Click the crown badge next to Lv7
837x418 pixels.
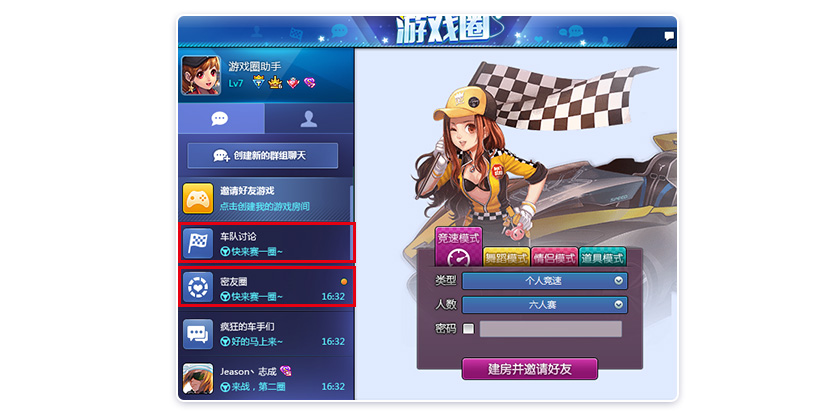[275, 83]
